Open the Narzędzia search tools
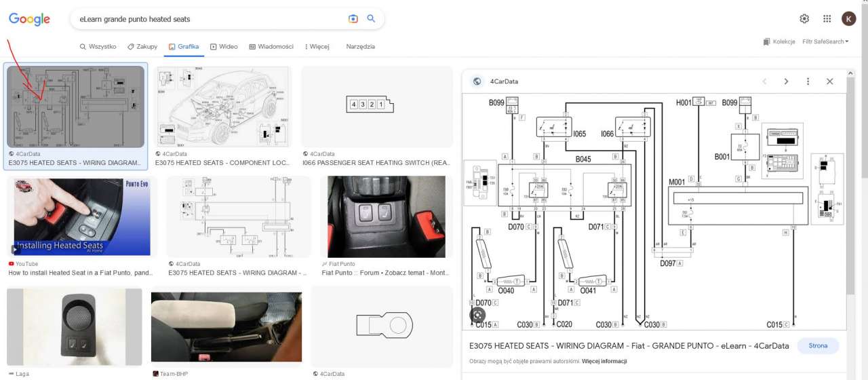Screen dimensions: 868x380 tap(360, 47)
